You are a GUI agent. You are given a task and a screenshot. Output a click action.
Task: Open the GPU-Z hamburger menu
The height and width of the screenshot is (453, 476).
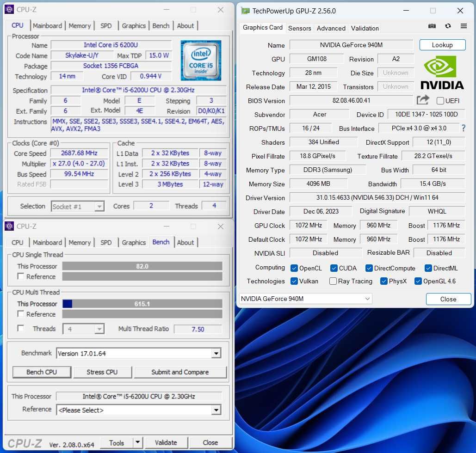pos(464,26)
